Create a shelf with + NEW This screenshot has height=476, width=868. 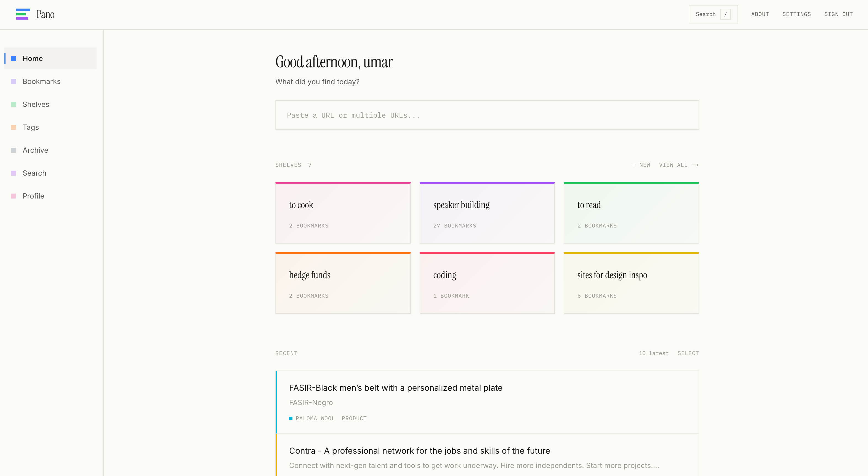(641, 165)
